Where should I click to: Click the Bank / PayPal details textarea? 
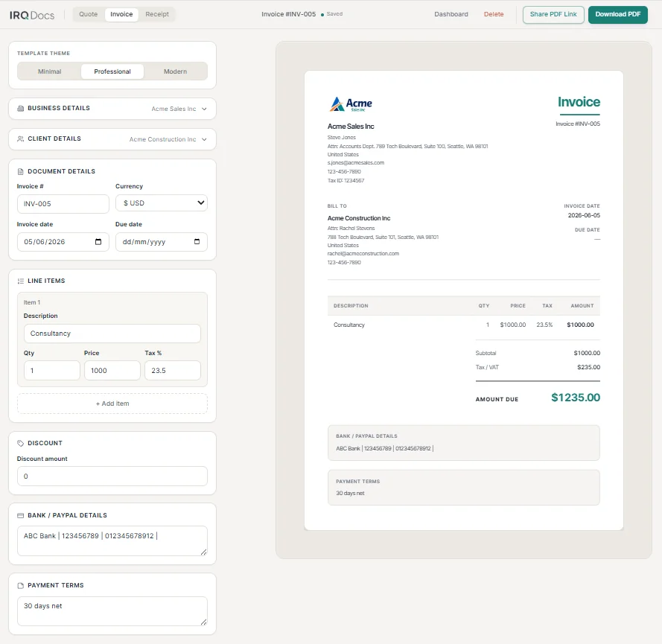(x=112, y=541)
